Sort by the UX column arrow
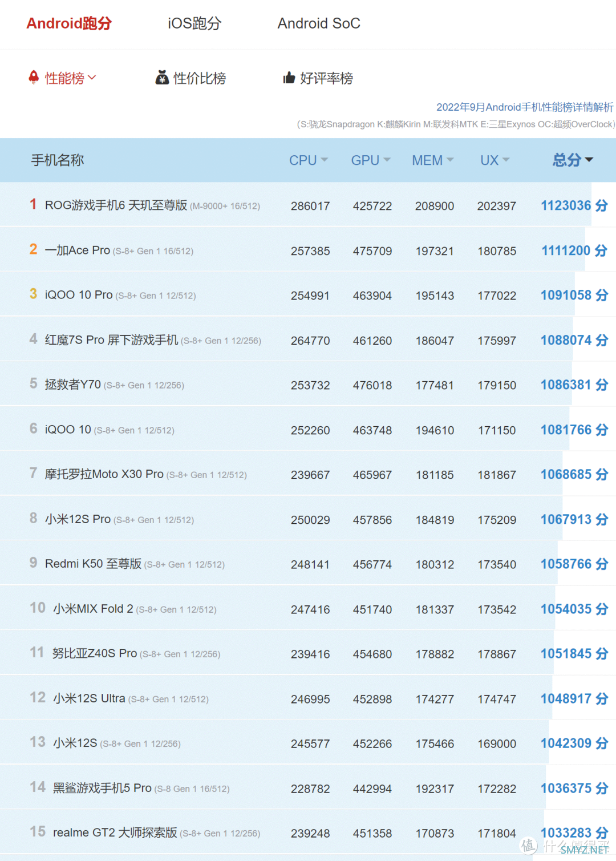The height and width of the screenshot is (861, 616). coord(506,160)
